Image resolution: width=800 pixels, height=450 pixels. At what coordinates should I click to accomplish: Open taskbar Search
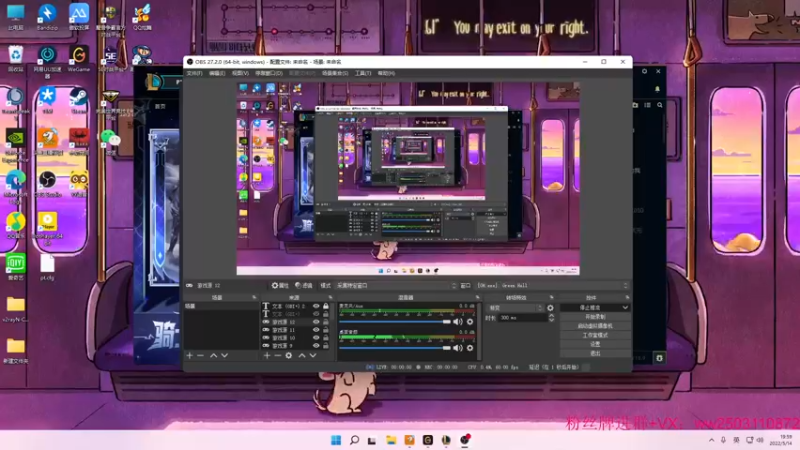(x=354, y=440)
